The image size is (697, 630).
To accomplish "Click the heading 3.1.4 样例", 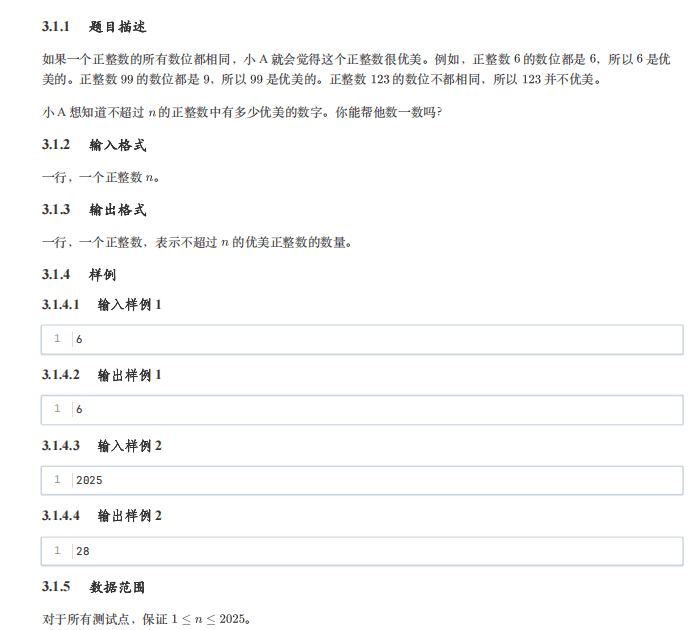I will click(x=79, y=275).
